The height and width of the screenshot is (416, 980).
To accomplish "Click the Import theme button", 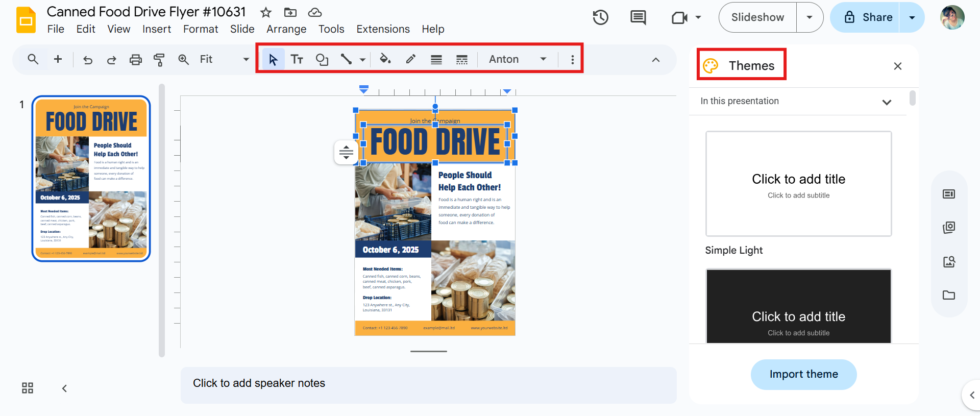I will (804, 374).
